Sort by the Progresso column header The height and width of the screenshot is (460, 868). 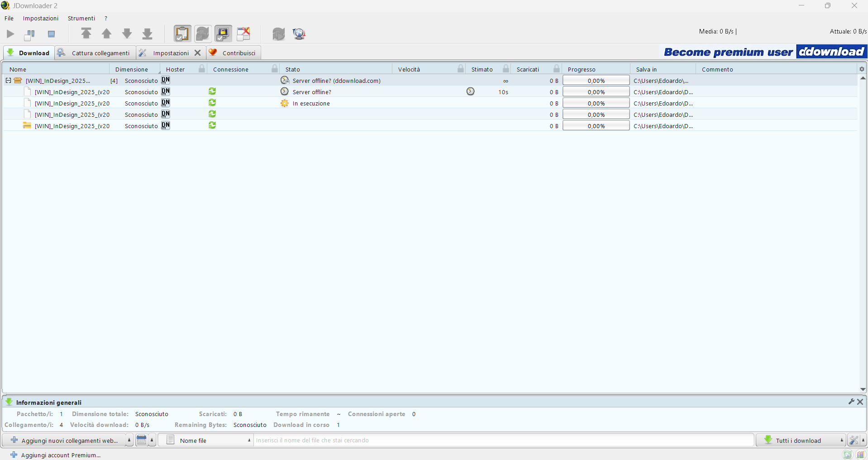tap(596, 69)
